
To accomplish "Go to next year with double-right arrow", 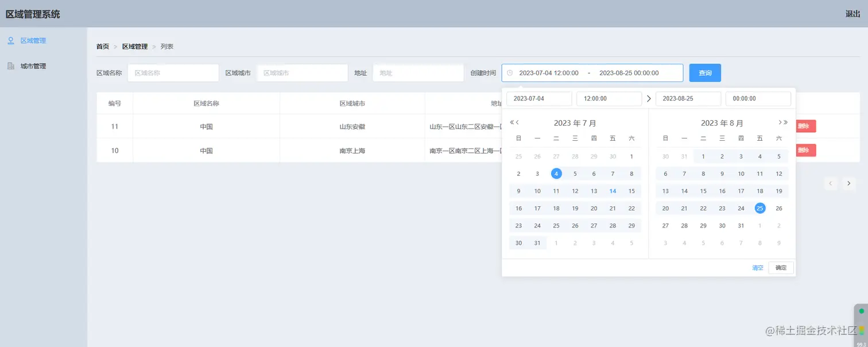I will click(786, 122).
